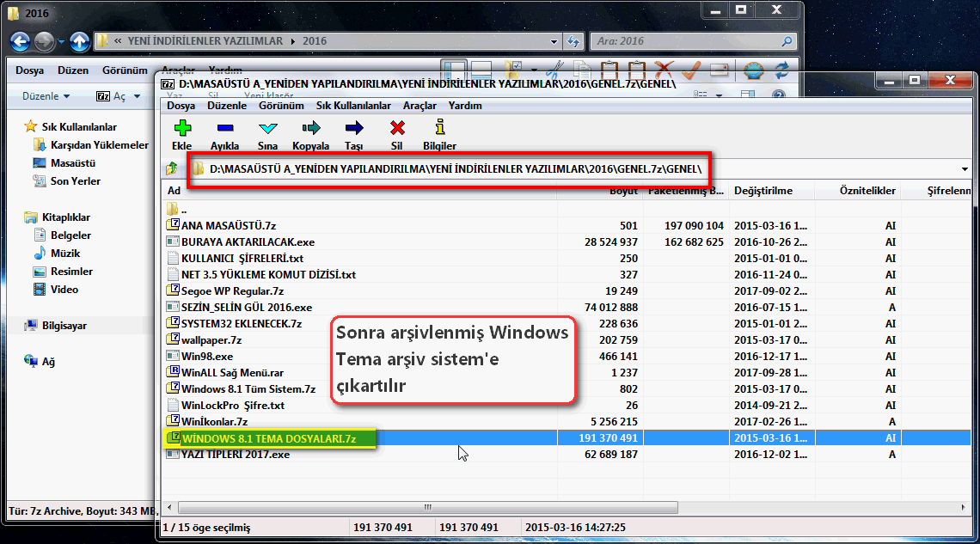Go up one folder via 7-Zip address bar icon
Image resolution: width=980 pixels, height=544 pixels.
click(x=172, y=168)
